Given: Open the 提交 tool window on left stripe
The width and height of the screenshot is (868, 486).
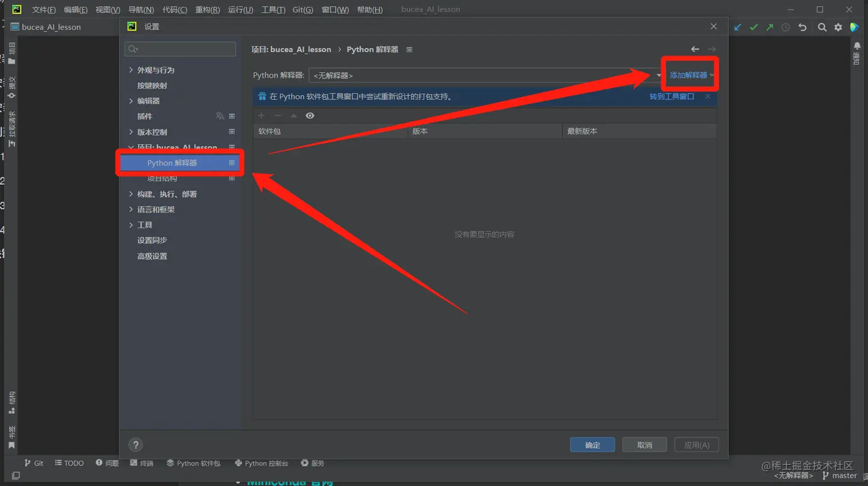Looking at the screenshot, I should pyautogui.click(x=11, y=87).
